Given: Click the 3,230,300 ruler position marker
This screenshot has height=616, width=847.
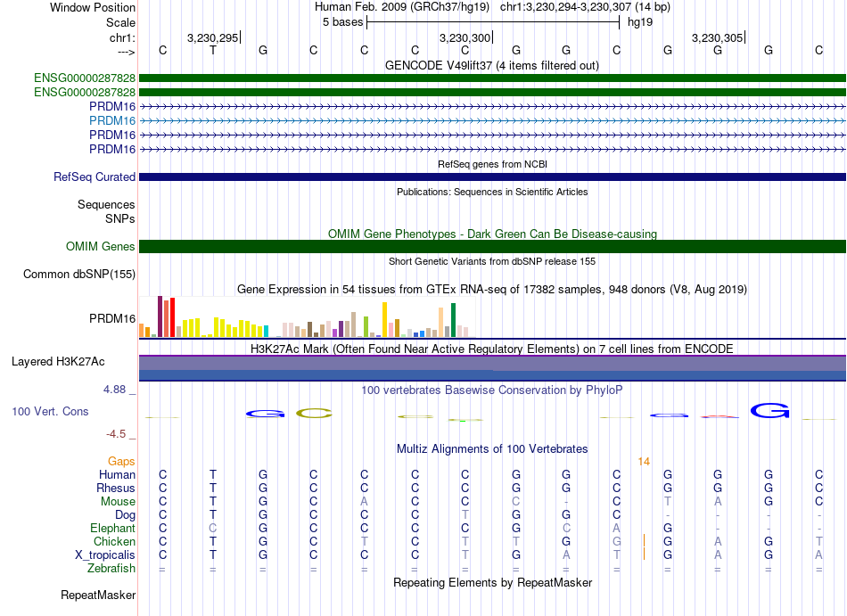Looking at the screenshot, I should 465,37.
